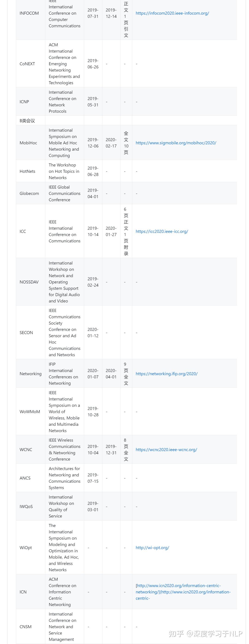Click the ANCS row abbreviation
The height and width of the screenshot is (644, 249).
25,478
